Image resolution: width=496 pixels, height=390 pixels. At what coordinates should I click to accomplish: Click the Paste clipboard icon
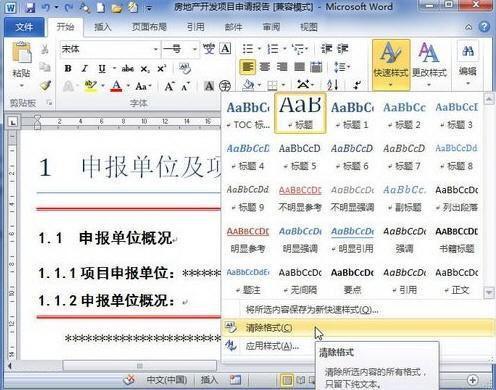22,53
